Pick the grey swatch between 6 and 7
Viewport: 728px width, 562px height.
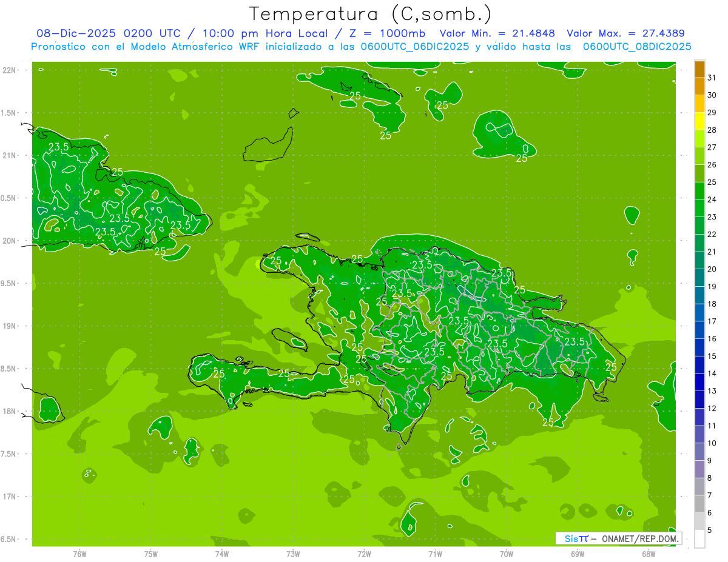pos(699,504)
